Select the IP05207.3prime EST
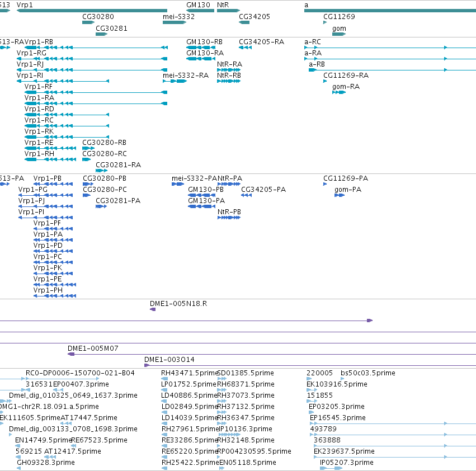Viewport: 476px width, 471px height. 331,468
